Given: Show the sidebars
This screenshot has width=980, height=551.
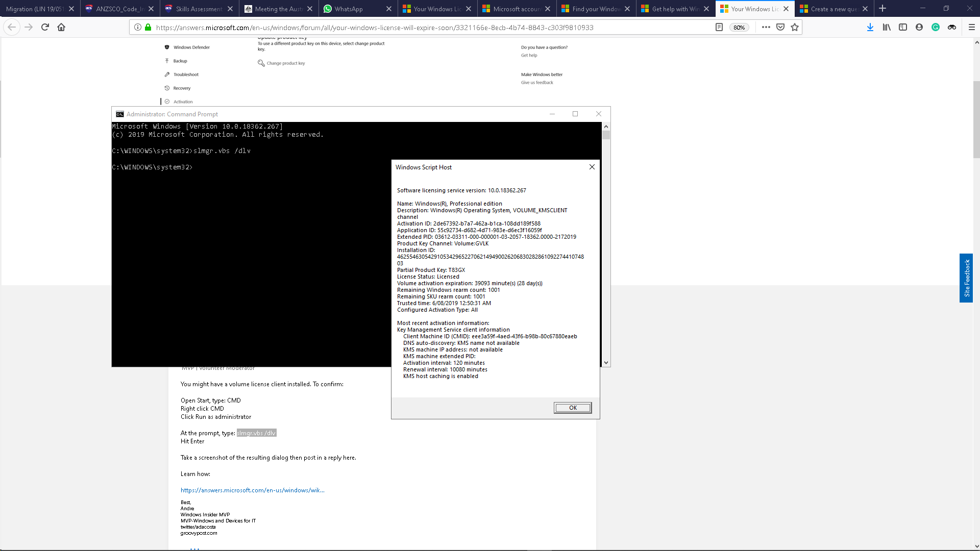Looking at the screenshot, I should point(903,27).
